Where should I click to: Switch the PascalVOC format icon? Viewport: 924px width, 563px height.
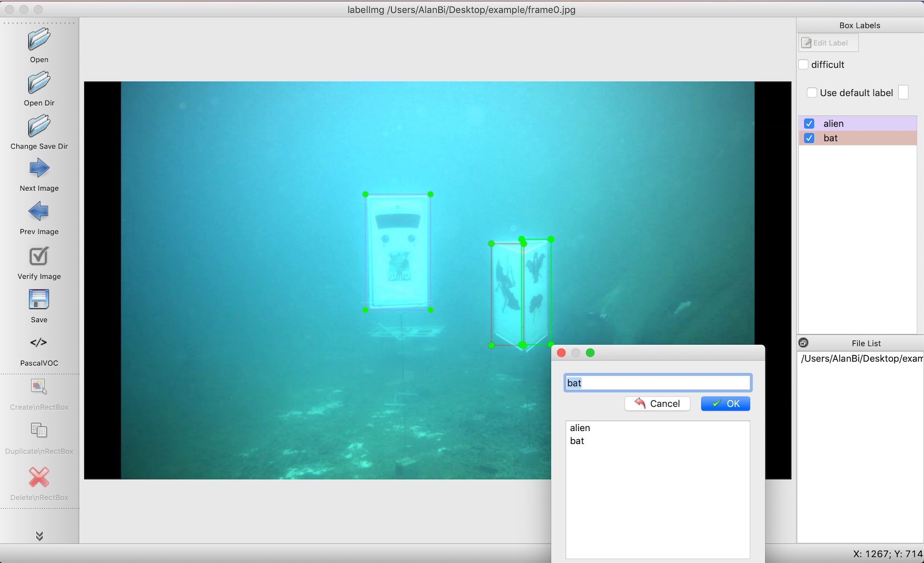click(x=39, y=343)
